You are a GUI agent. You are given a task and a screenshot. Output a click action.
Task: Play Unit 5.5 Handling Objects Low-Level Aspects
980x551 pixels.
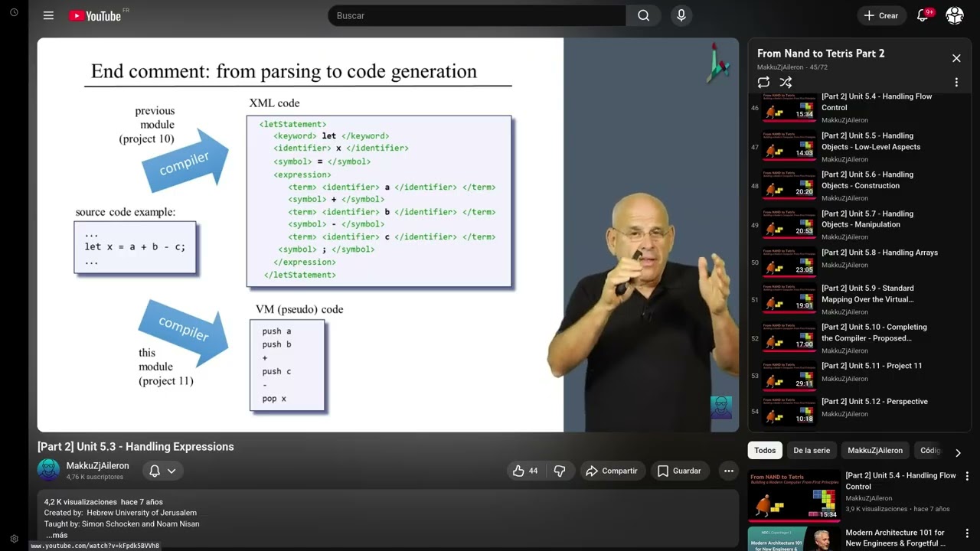tap(859, 147)
